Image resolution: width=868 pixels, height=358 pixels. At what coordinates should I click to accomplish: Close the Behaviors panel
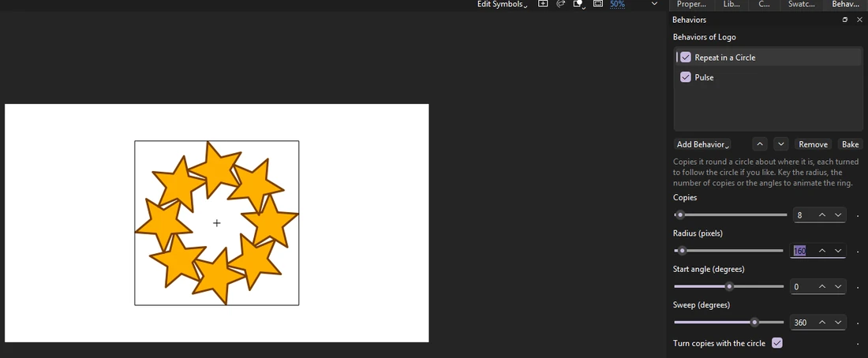(859, 20)
